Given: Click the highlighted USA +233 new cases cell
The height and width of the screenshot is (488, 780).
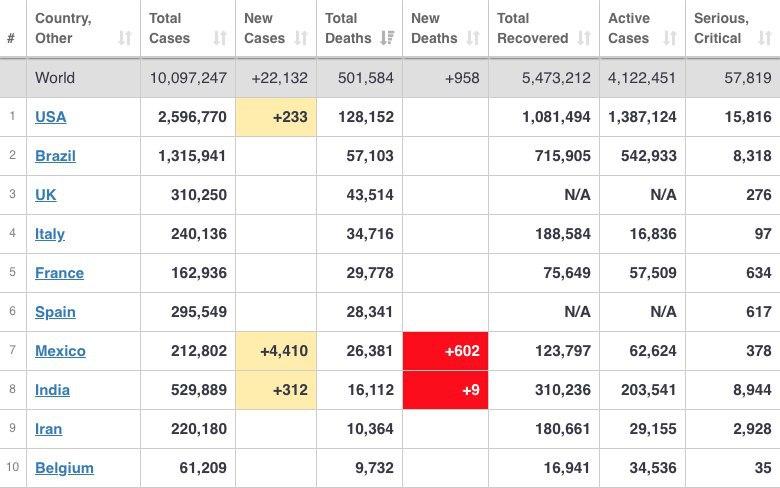Looking at the screenshot, I should [276, 117].
